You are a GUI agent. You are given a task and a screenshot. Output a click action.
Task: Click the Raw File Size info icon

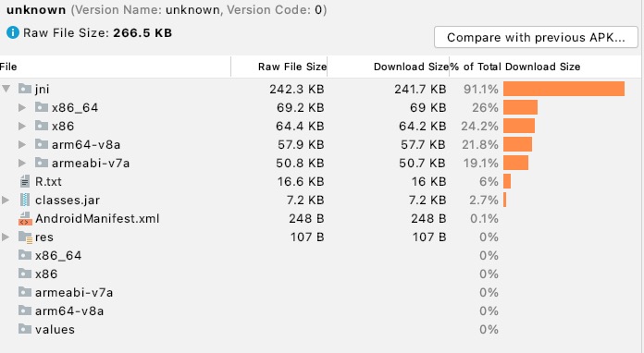click(x=13, y=32)
